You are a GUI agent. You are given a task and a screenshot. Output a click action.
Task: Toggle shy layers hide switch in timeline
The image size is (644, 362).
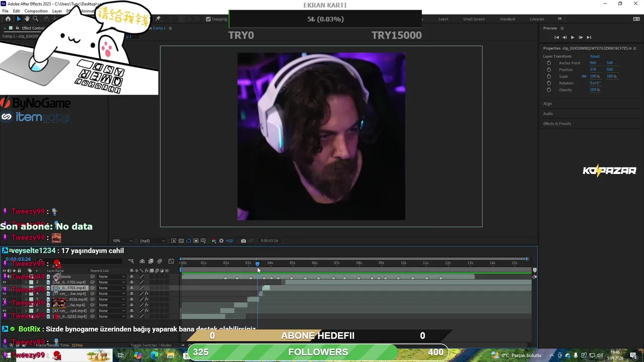pyautogui.click(x=142, y=261)
